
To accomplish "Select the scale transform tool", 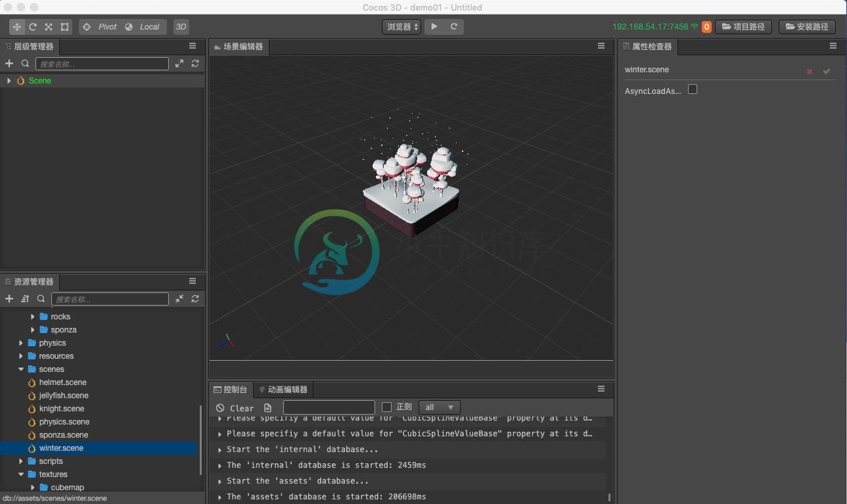I will [x=49, y=27].
